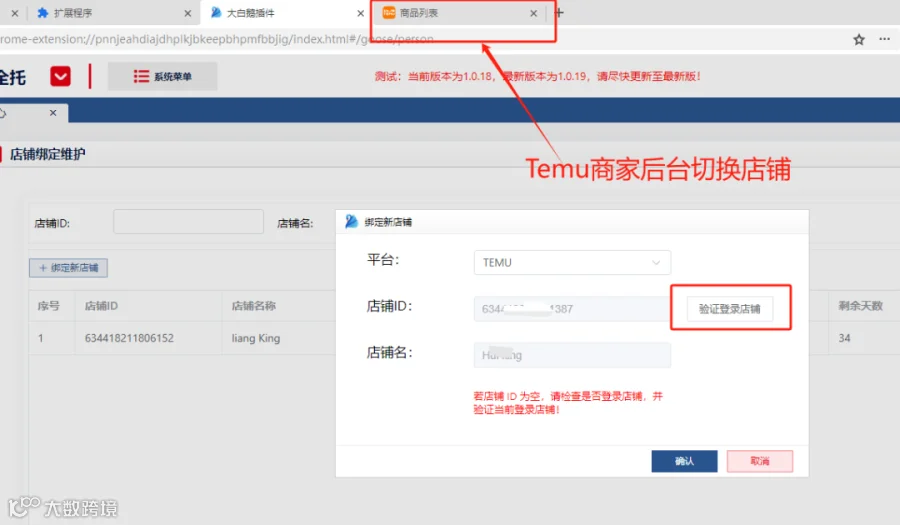This screenshot has height=525, width=900.
Task: Click the 店铺ID search input field
Action: (x=188, y=221)
